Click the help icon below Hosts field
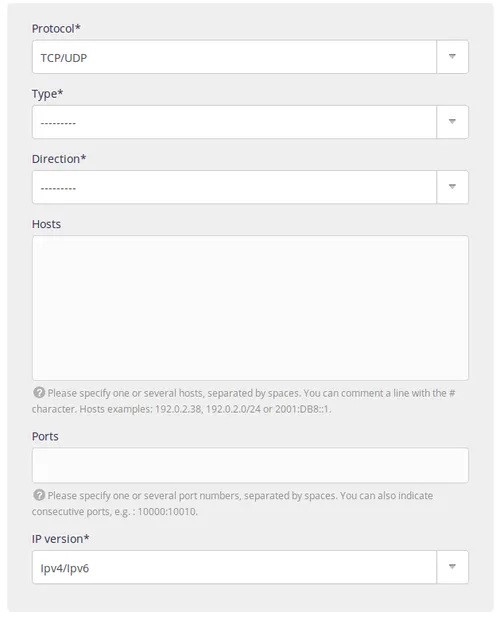 [39, 393]
